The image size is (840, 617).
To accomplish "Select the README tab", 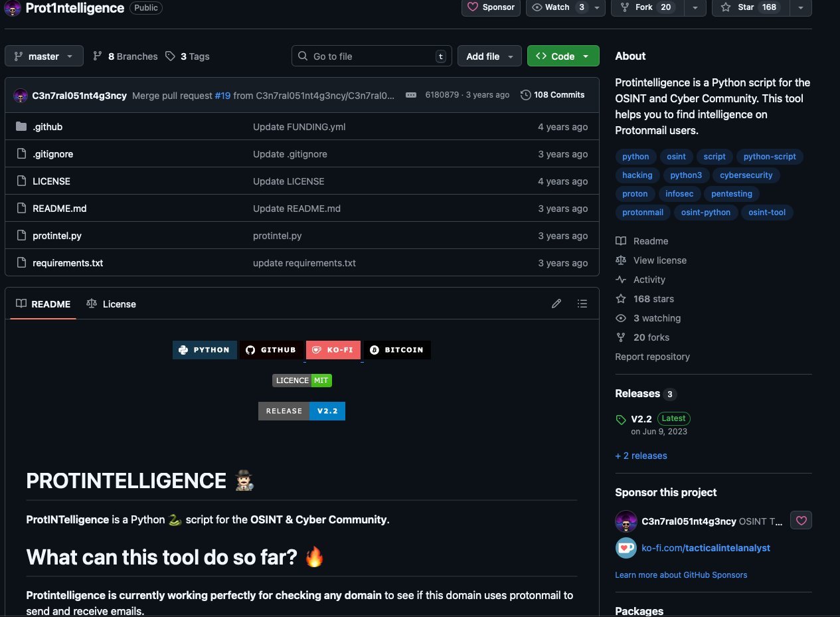I will click(x=43, y=304).
